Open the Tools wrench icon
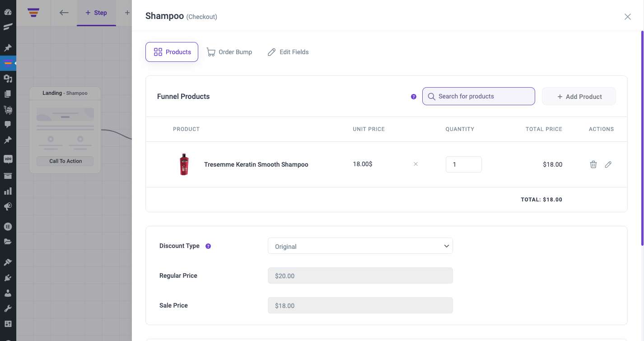Image resolution: width=644 pixels, height=341 pixels. [x=8, y=308]
